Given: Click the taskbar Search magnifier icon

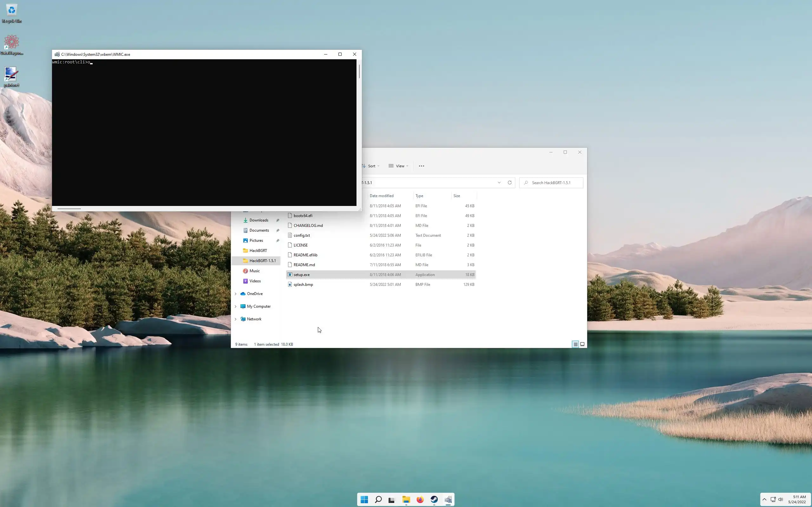Looking at the screenshot, I should click(378, 500).
